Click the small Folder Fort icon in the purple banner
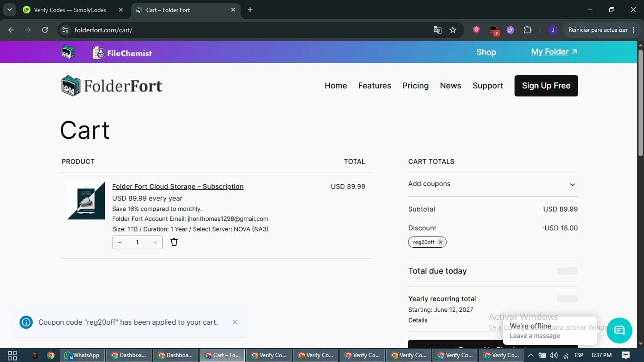Viewport: 644px width, 362px height. point(67,52)
